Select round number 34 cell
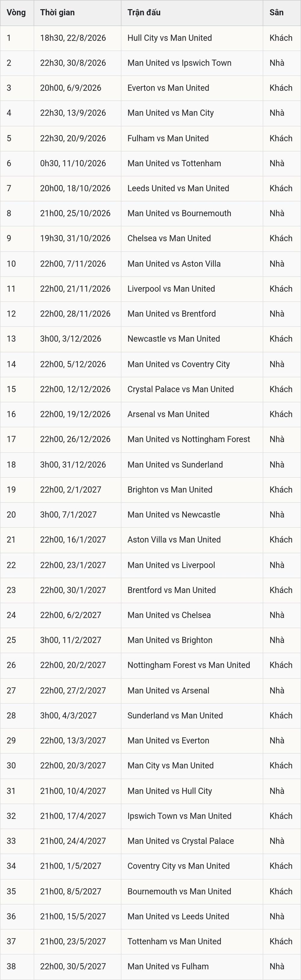This screenshot has height=980, width=301. pos(17,866)
